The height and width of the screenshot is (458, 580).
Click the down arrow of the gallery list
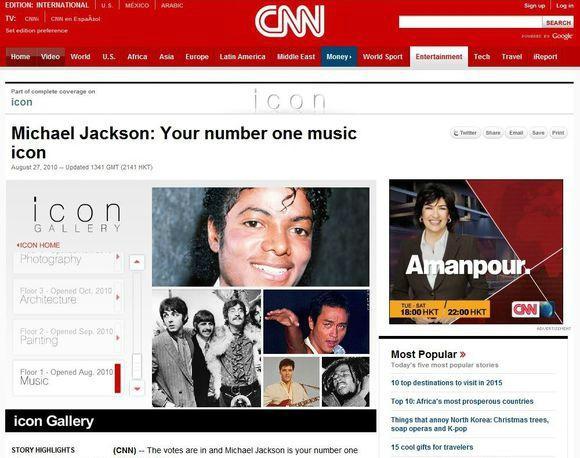[137, 388]
